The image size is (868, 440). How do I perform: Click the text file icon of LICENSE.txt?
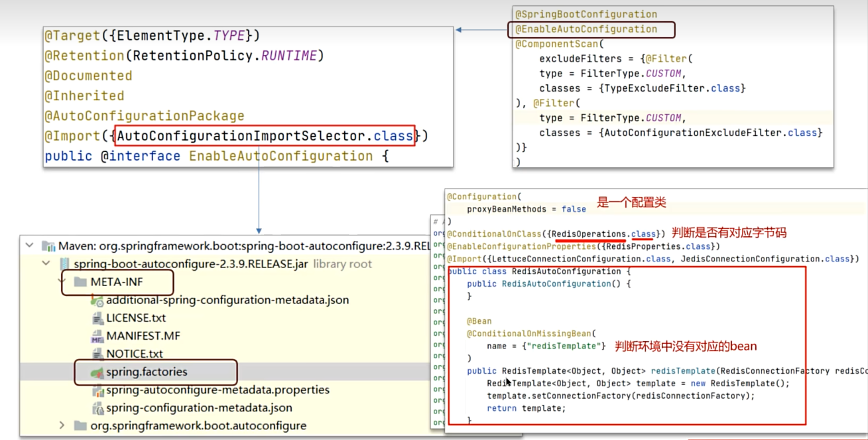coord(97,318)
